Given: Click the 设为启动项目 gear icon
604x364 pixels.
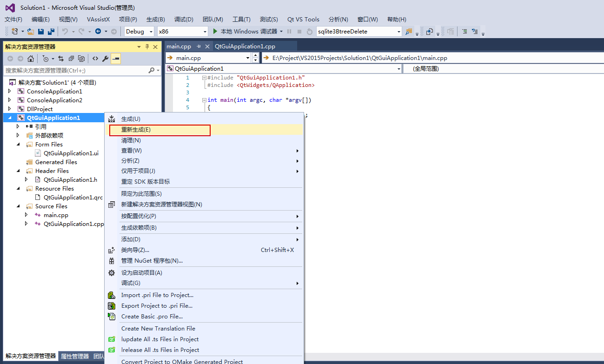Looking at the screenshot, I should click(x=112, y=273).
